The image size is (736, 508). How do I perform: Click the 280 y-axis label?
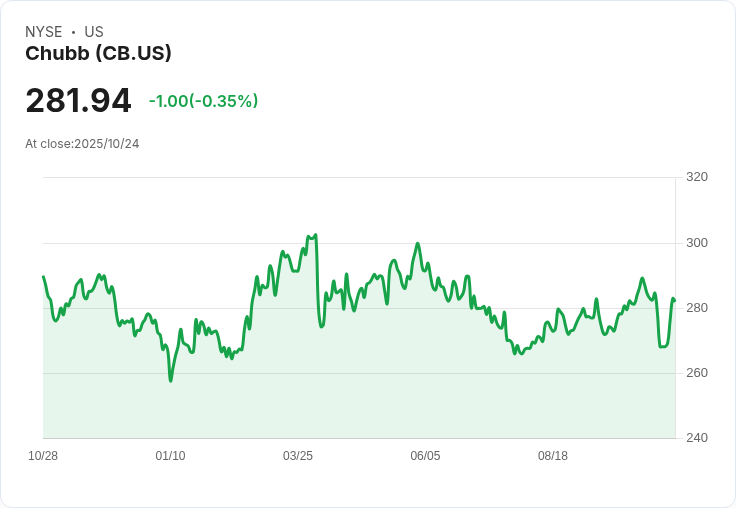point(696,308)
